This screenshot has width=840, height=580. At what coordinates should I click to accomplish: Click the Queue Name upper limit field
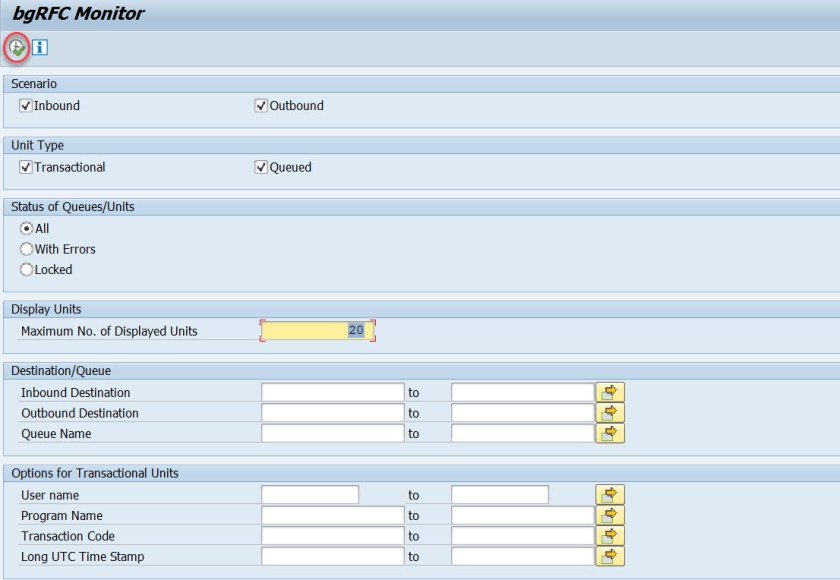pos(522,434)
